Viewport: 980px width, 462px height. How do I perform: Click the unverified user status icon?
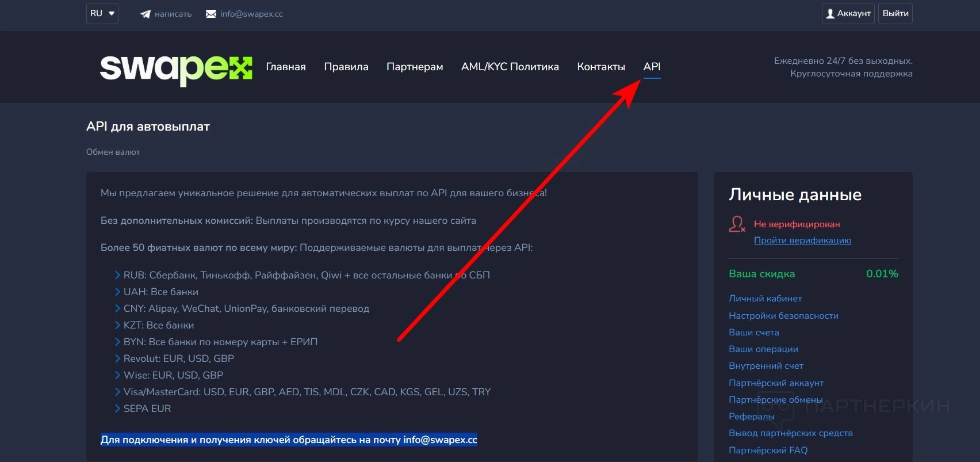pyautogui.click(x=737, y=224)
